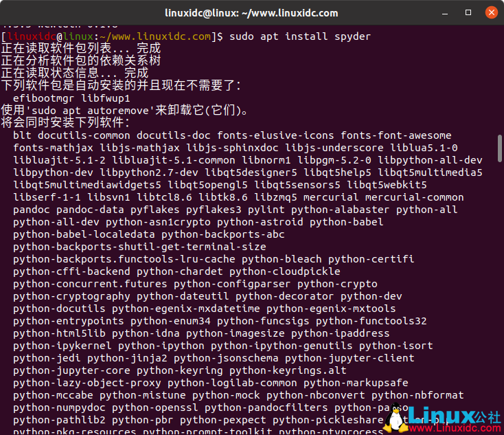Click the package python-astroid
The width and height of the screenshot is (504, 435).
coord(260,222)
